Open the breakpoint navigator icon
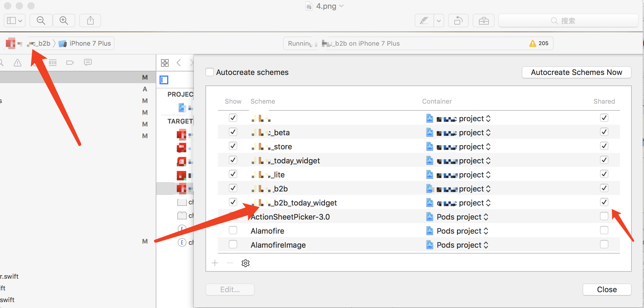 (x=70, y=62)
